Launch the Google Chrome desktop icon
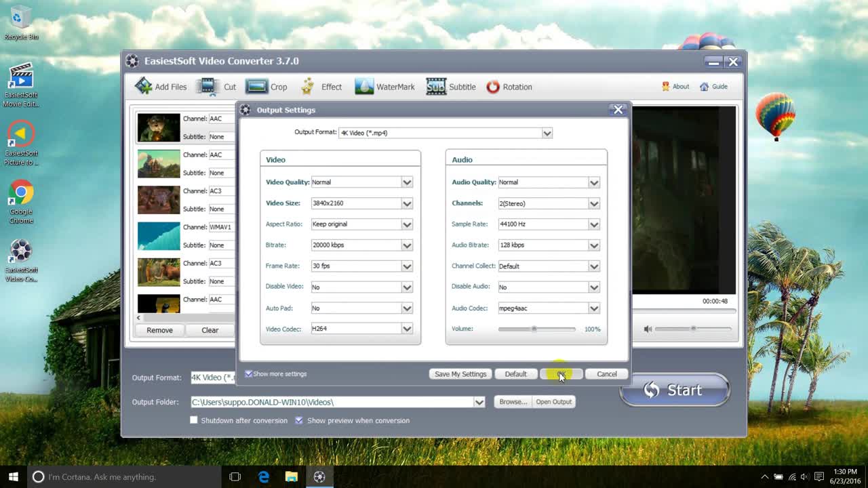This screenshot has width=868, height=488. pos(21,202)
